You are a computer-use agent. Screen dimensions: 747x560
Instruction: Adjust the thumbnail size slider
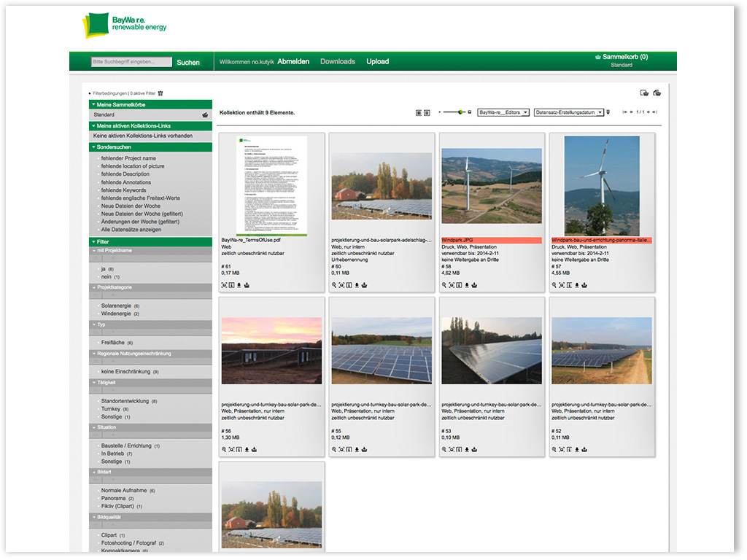pyautogui.click(x=461, y=112)
